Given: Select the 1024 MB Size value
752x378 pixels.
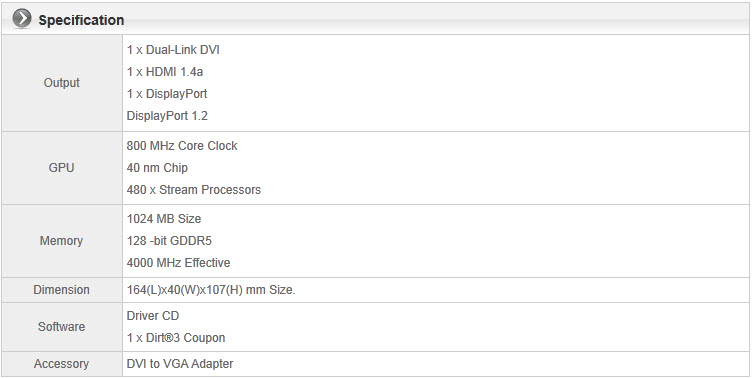Looking at the screenshot, I should coord(164,219).
